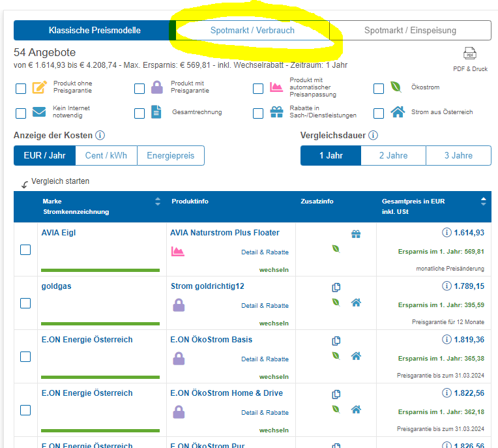Toggle Kein Internet notwendig checkbox
Viewport: 498px width, 448px height.
[21, 113]
